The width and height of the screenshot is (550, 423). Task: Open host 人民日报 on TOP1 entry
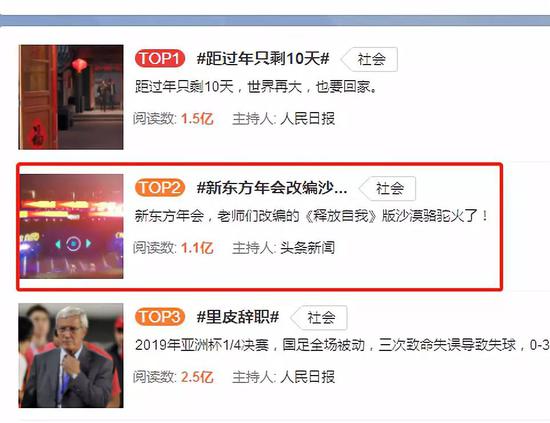[x=307, y=119]
